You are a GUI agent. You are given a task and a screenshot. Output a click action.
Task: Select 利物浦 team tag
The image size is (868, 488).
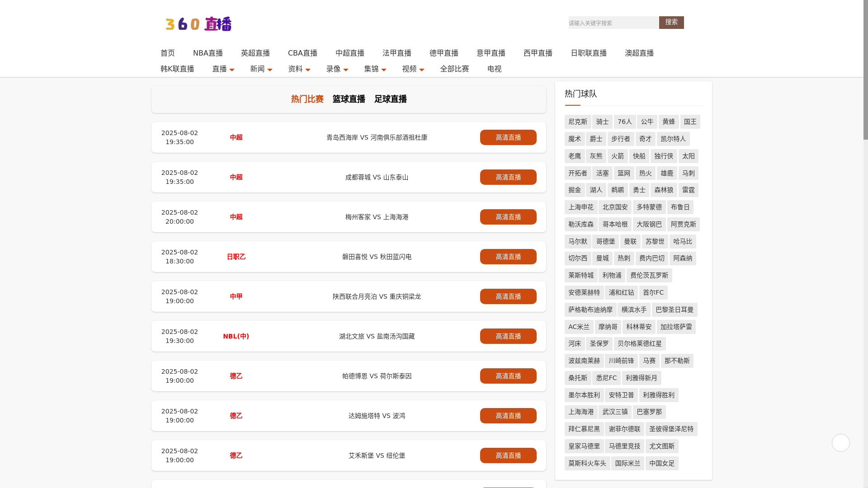[612, 275]
